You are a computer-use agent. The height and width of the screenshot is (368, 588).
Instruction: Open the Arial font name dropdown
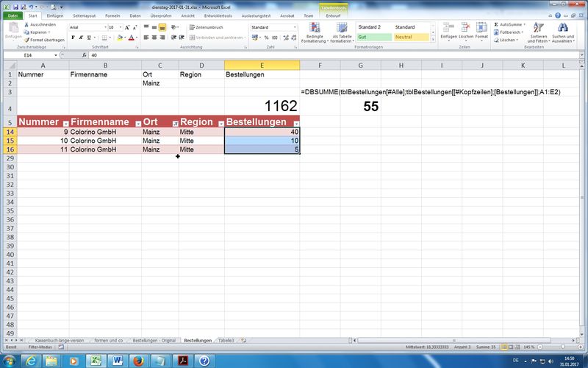105,27
